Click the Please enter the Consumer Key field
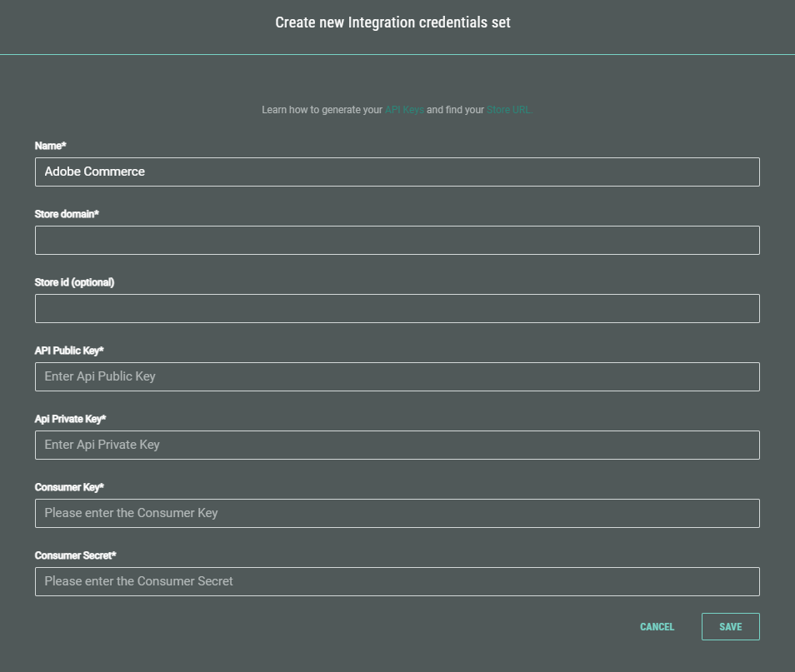 (397, 513)
